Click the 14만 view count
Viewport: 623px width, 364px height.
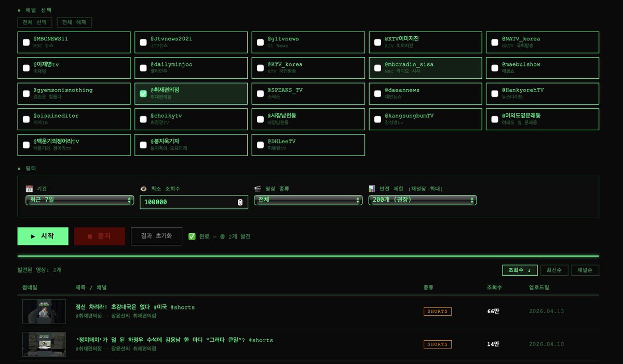[493, 344]
